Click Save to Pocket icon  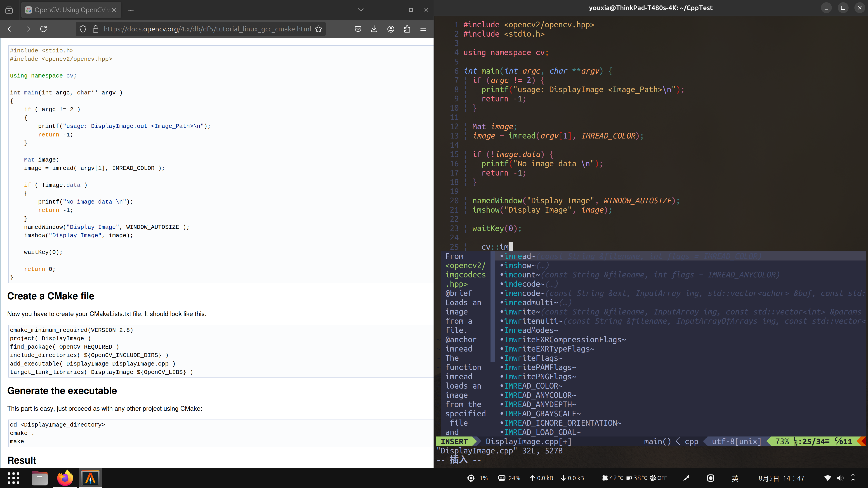point(358,29)
